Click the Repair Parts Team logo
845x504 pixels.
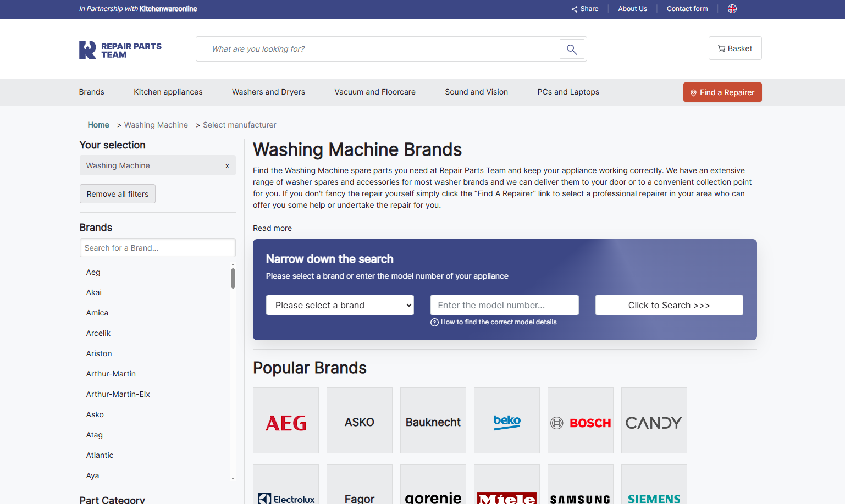[120, 50]
